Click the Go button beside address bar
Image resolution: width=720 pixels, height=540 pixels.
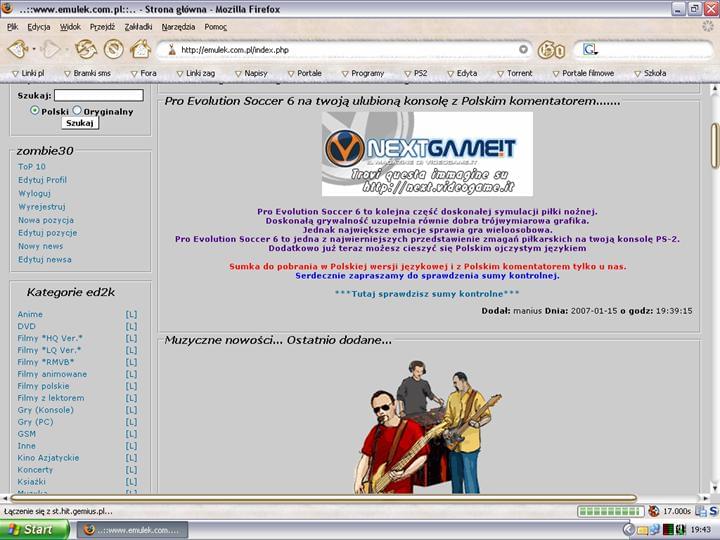coord(551,50)
